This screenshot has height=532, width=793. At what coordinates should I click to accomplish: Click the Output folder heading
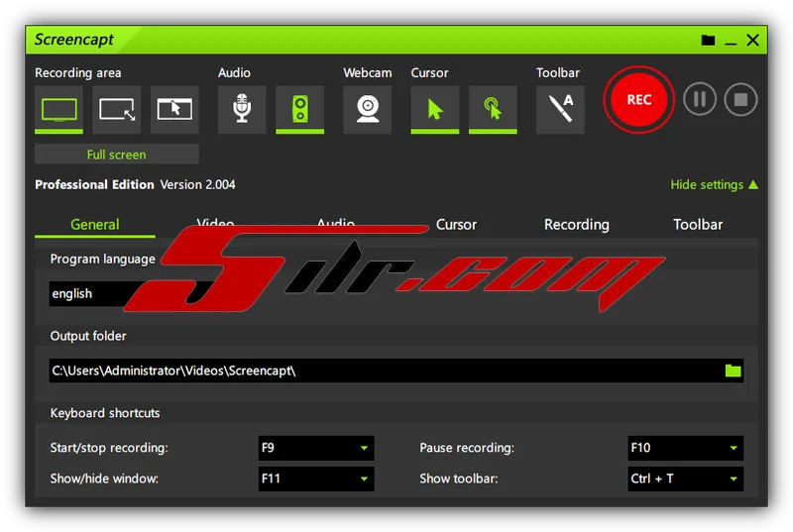[88, 336]
